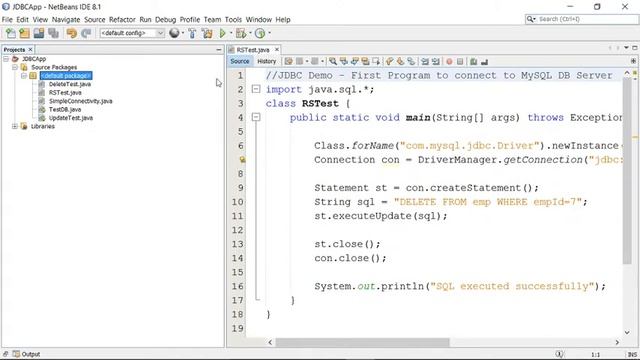
Task: Open the Output window button
Action: (x=26, y=354)
